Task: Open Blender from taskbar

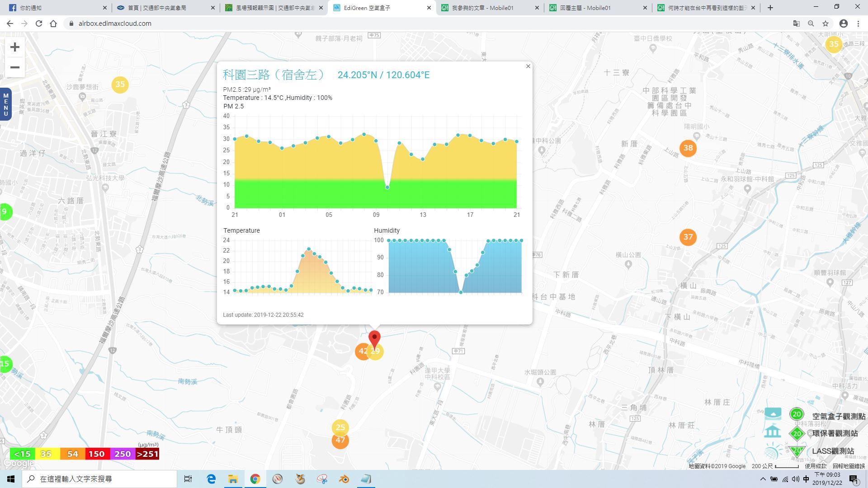Action: tap(344, 479)
